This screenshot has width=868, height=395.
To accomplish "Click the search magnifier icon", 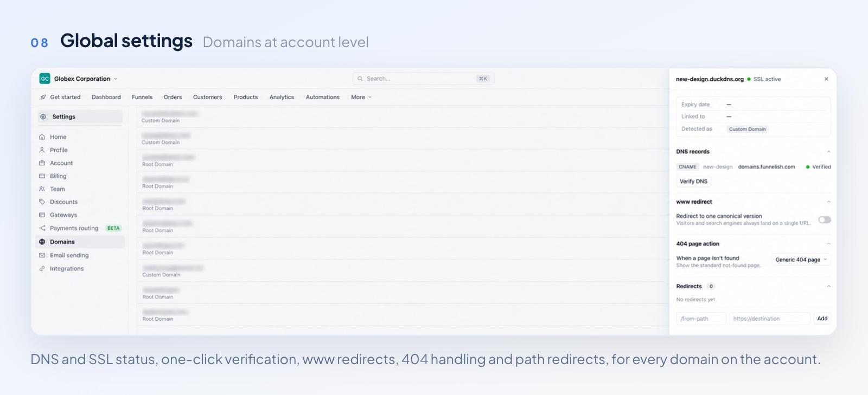I will [360, 79].
